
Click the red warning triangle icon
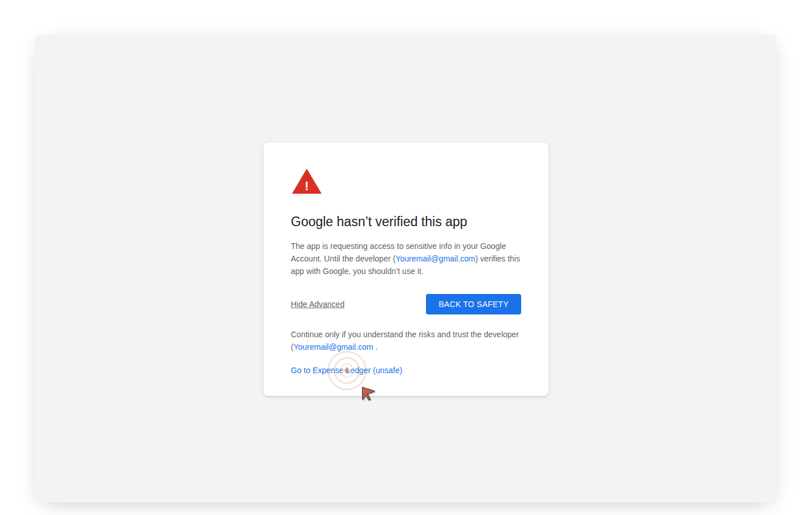click(307, 182)
